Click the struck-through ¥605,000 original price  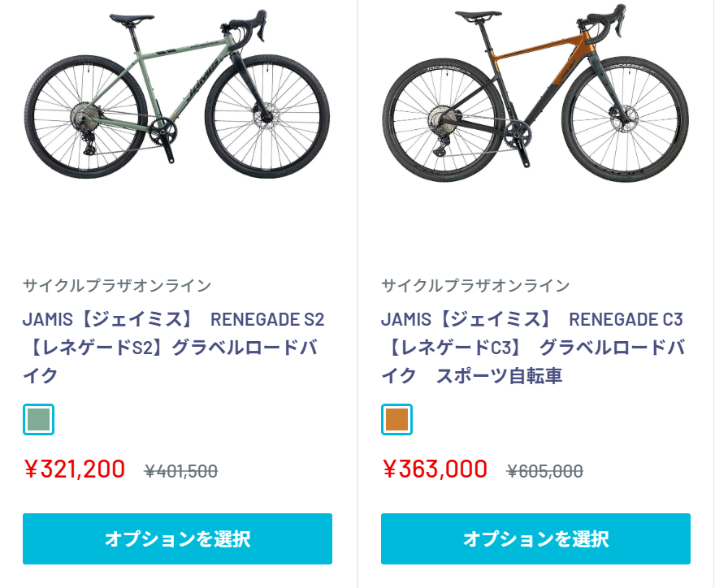point(544,471)
